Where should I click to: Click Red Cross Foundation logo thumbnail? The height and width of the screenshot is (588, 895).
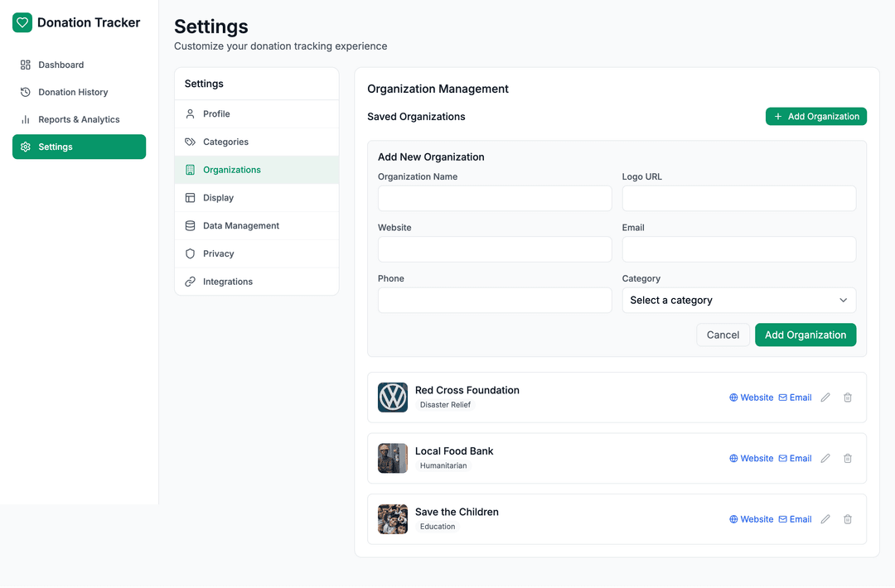(393, 398)
